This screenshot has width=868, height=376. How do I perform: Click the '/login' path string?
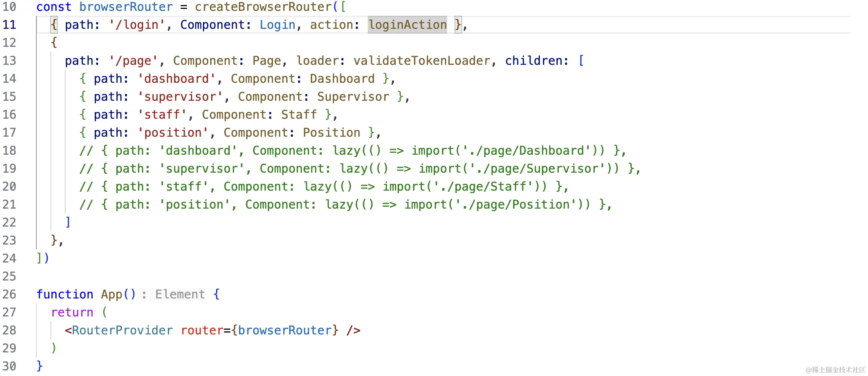click(x=137, y=25)
